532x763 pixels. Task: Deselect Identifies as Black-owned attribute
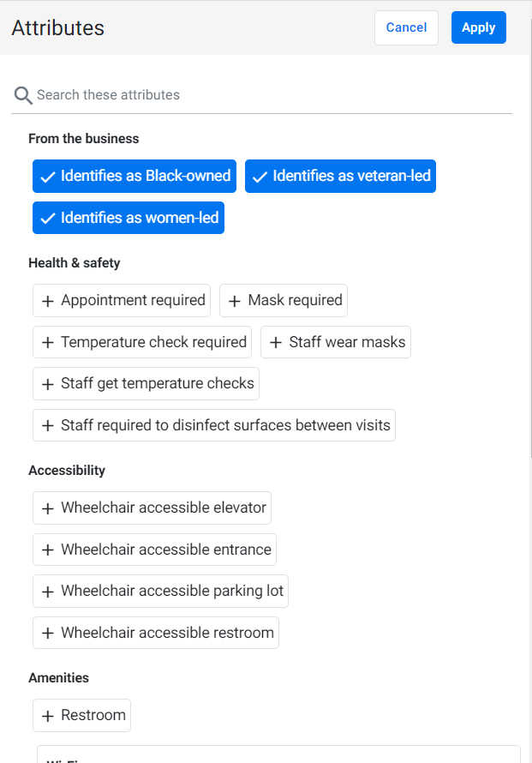click(x=134, y=176)
